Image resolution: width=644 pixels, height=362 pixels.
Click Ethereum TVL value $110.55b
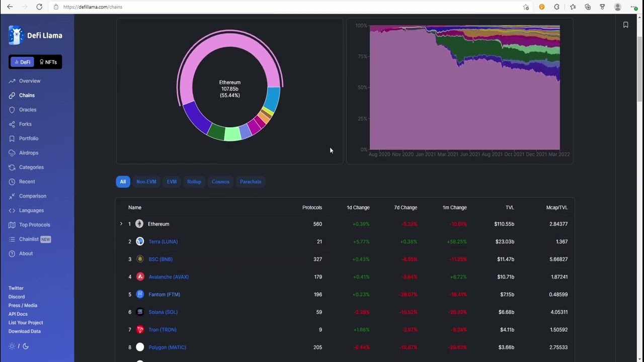(x=504, y=224)
